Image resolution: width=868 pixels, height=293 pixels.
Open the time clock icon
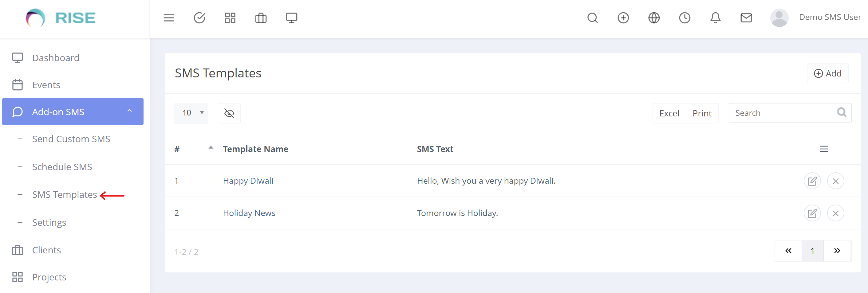click(685, 18)
